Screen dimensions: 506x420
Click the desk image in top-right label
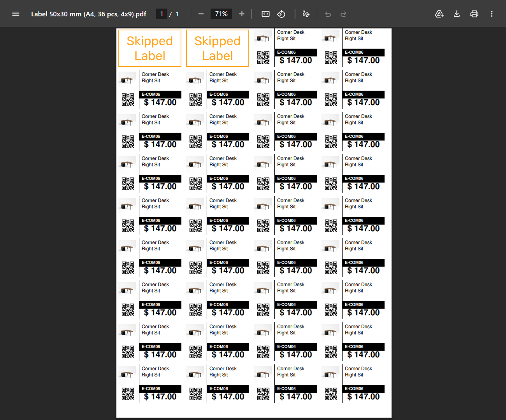[x=330, y=38]
